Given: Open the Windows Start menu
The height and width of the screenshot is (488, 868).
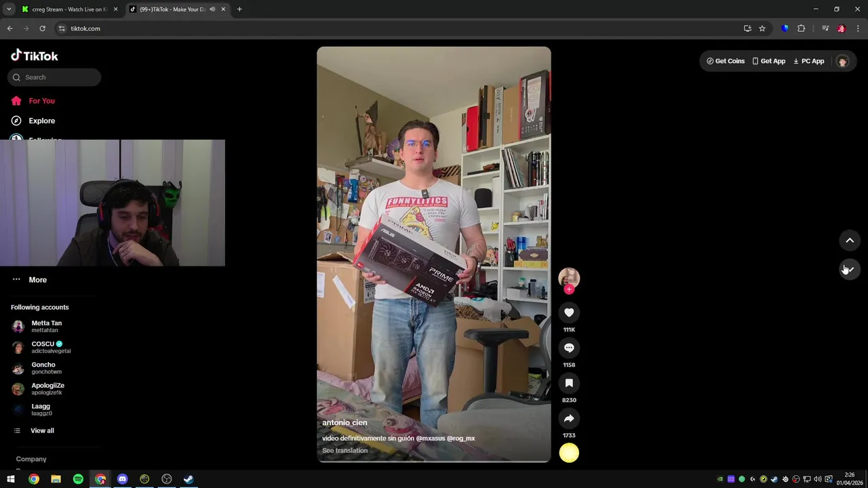Looking at the screenshot, I should 11,479.
